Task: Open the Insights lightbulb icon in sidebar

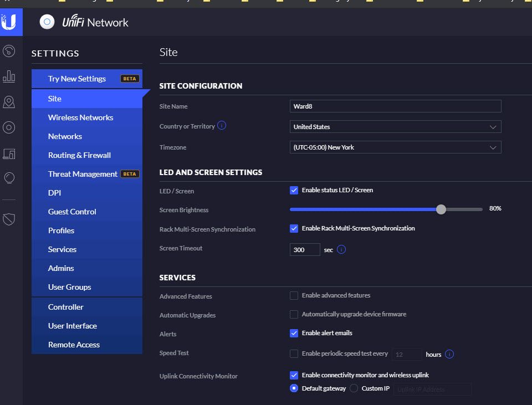Action: (9, 178)
